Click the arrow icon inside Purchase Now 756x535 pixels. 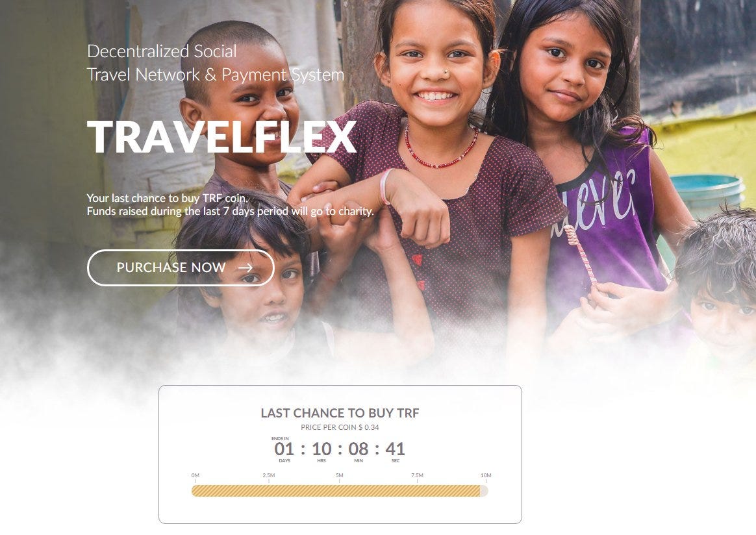pyautogui.click(x=246, y=267)
